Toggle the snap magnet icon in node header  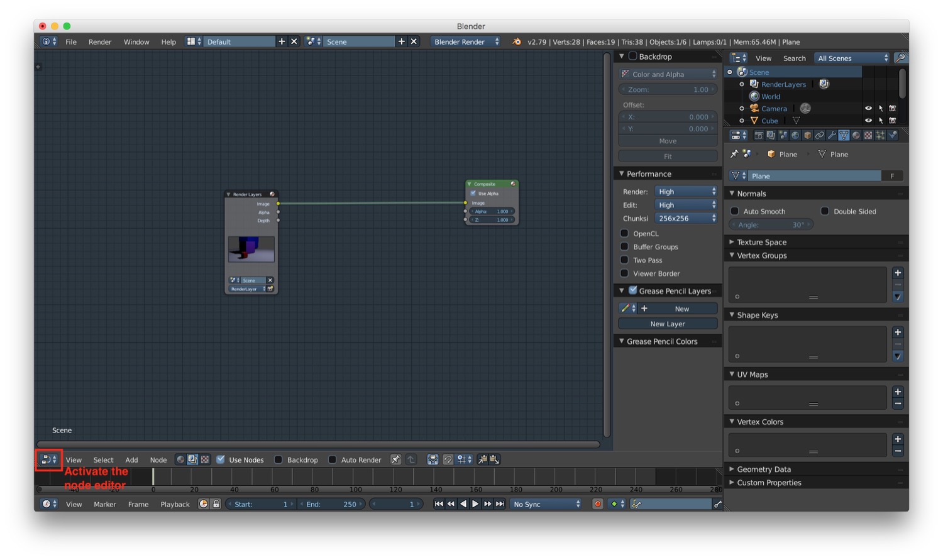(448, 459)
